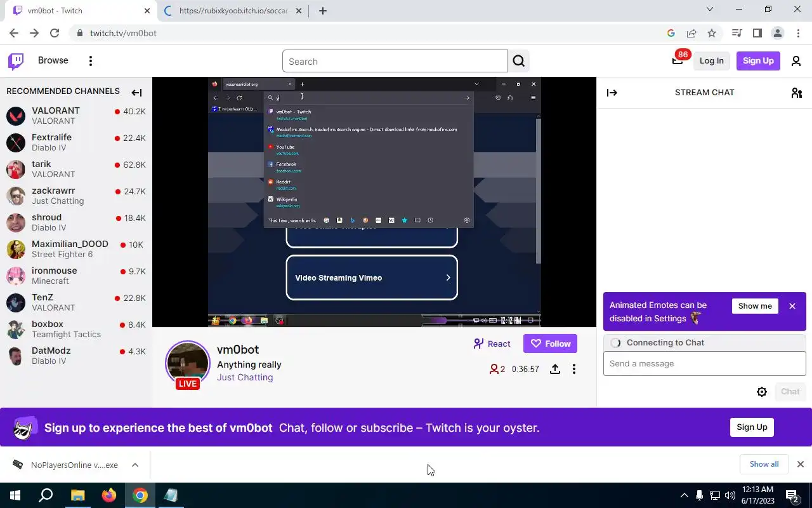
Task: Open Windows notification center
Action: click(792, 495)
